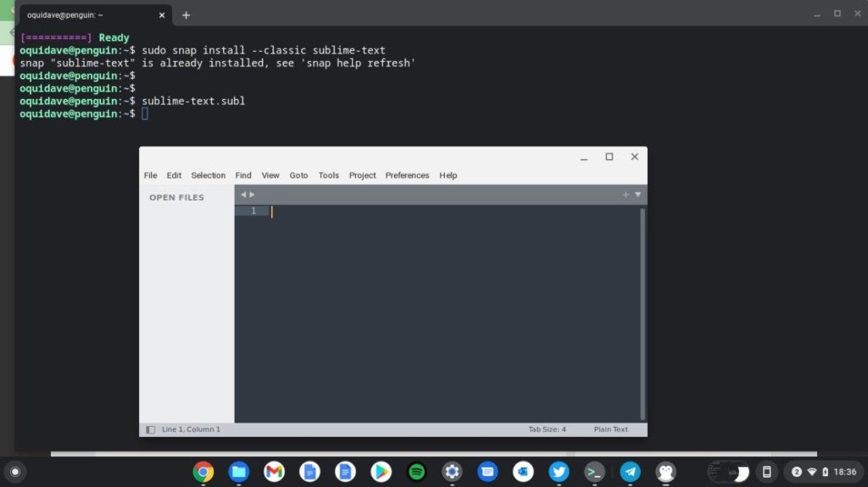Open the first Google Docs shelf icon
868x487 pixels.
(309, 472)
